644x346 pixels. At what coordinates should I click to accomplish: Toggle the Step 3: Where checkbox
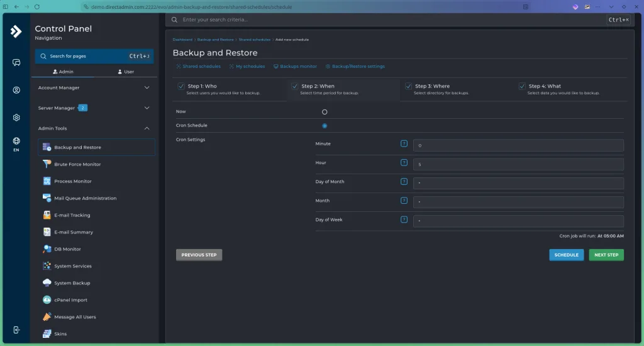[x=408, y=86]
